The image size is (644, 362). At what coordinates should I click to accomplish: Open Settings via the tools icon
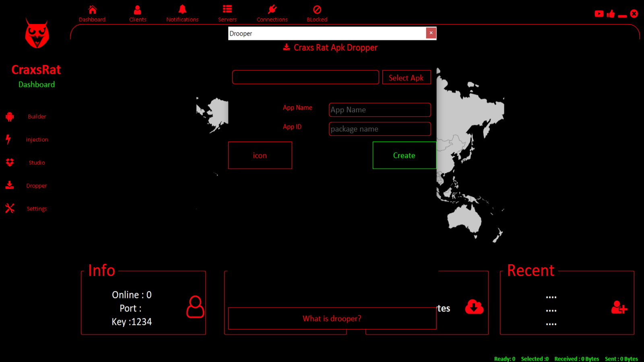click(x=10, y=208)
